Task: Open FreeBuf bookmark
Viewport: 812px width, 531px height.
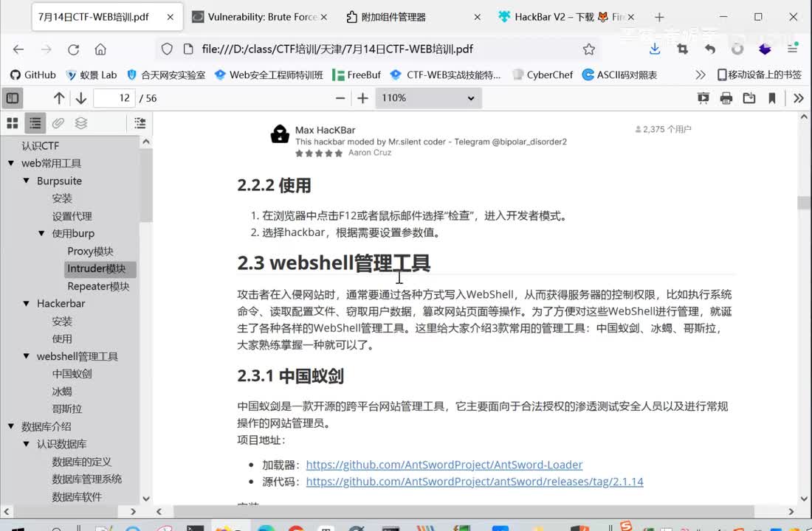Action: 357,75
